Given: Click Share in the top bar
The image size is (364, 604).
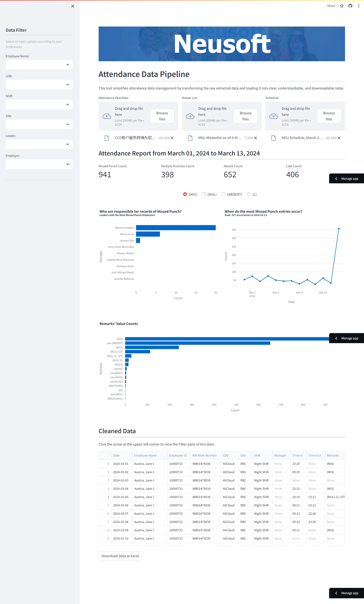Looking at the screenshot, I should 331,6.
